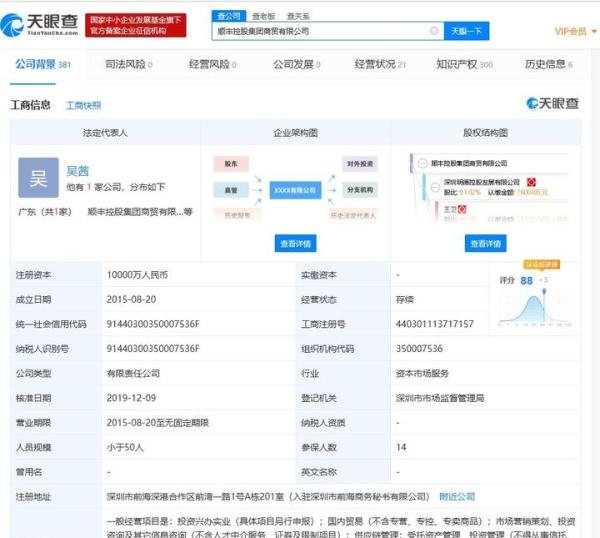This screenshot has height=538, width=600.
Task: Click 深圳明德控股发展有限公司 shareholder name
Action: 481,182
